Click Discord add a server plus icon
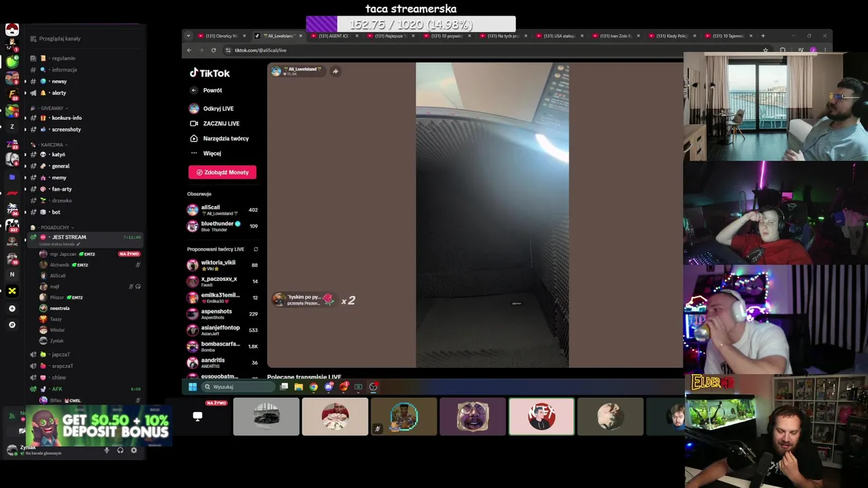Image resolution: width=868 pixels, height=488 pixels. click(x=12, y=308)
